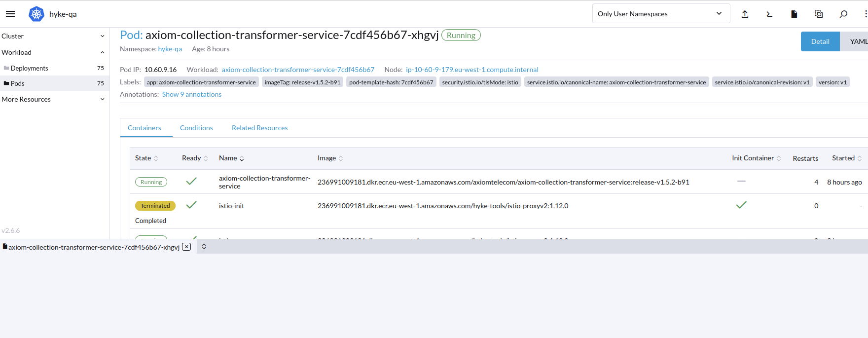Image resolution: width=868 pixels, height=338 pixels.
Task: Click the istio-init container name
Action: tap(231, 206)
